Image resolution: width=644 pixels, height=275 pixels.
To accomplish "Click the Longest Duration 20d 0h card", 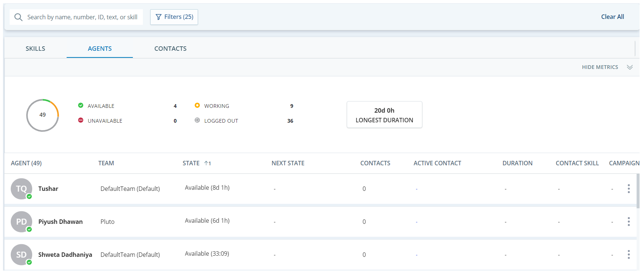I will click(x=384, y=115).
